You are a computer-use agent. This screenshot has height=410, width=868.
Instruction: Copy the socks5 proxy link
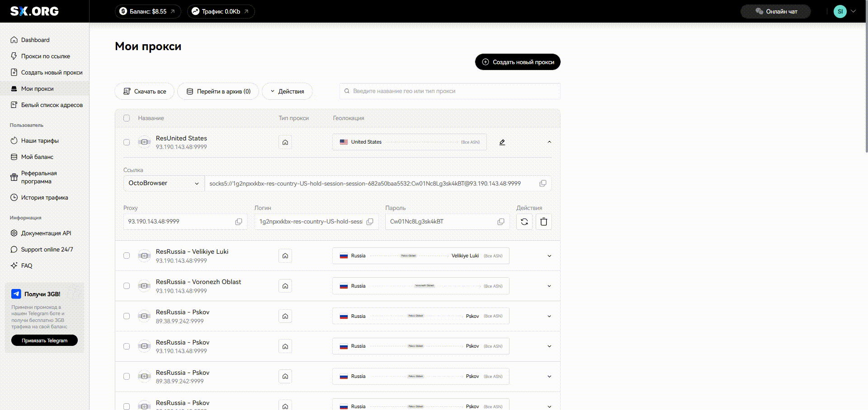[x=542, y=183]
